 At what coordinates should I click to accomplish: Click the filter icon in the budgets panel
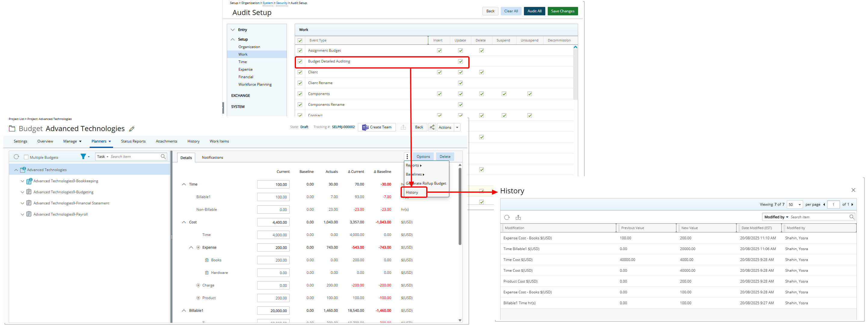click(x=83, y=156)
